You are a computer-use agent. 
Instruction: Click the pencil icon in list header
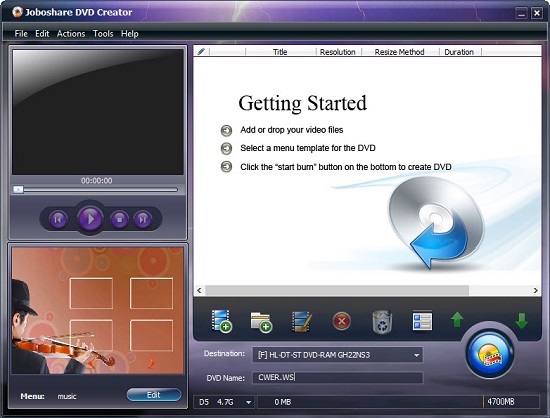point(201,52)
